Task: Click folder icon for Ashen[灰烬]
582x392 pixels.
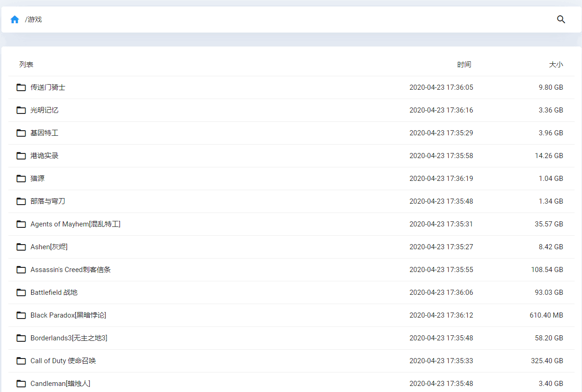Action: [x=21, y=247]
